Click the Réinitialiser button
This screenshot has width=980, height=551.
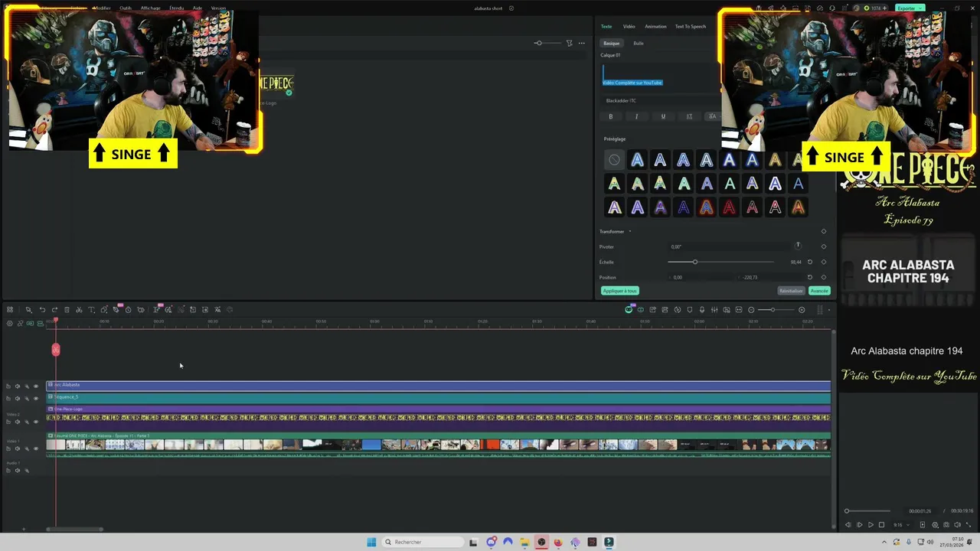coord(791,291)
